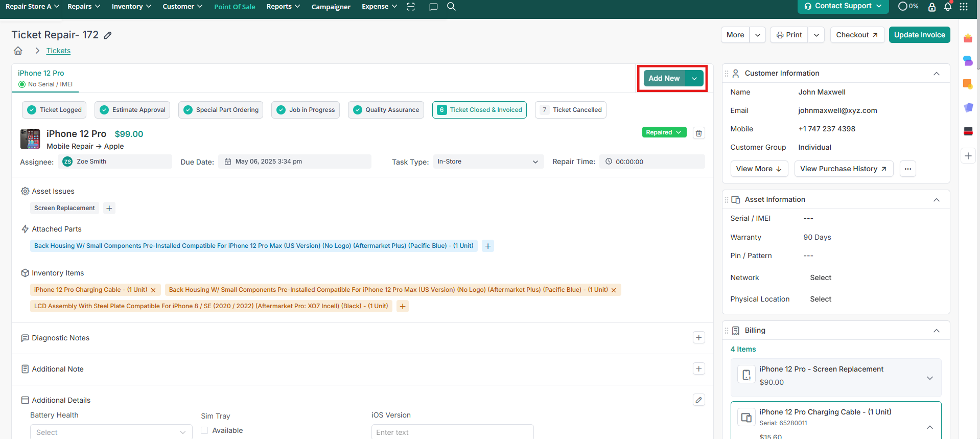This screenshot has height=439, width=980.
Task: Add an additional note with plus icon
Action: point(699,369)
